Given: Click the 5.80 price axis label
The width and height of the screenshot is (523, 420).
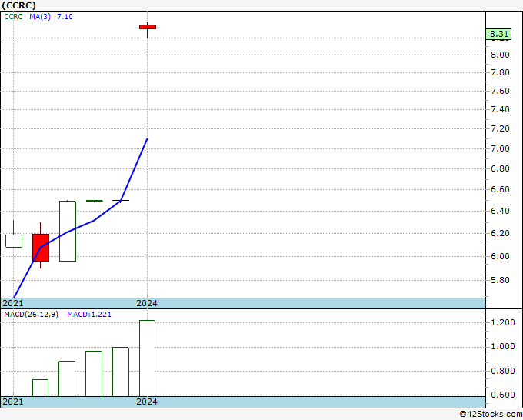Looking at the screenshot, I should pyautogui.click(x=500, y=280).
